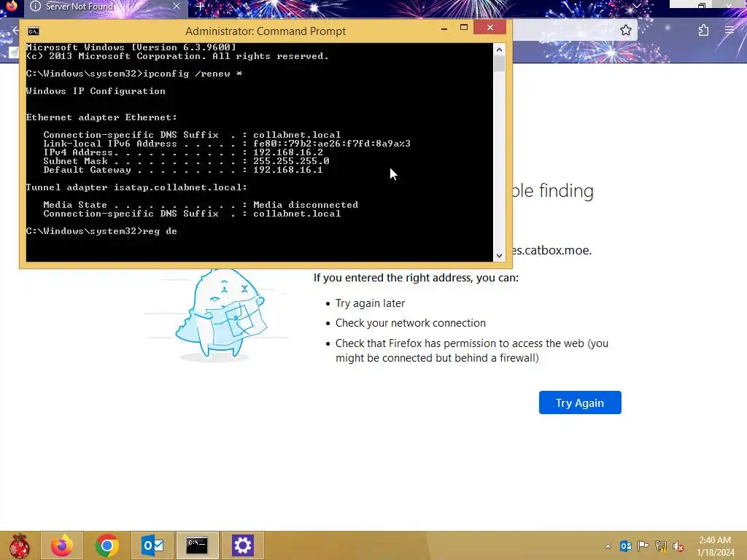Show hidden tray icons arrow
Image resolution: width=747 pixels, height=560 pixels.
coord(608,546)
